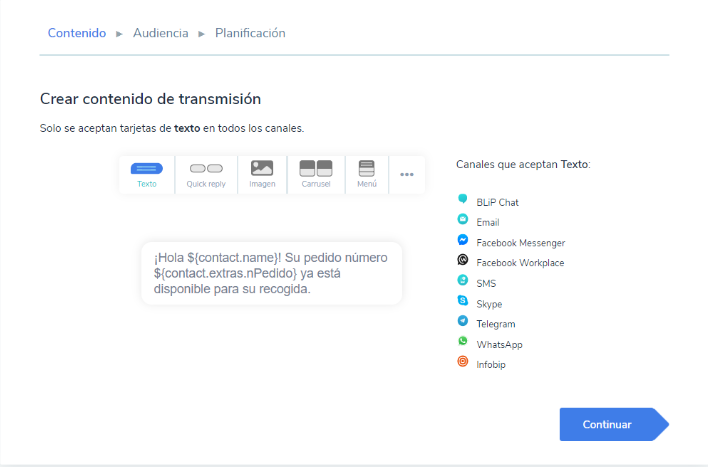Click the 'Email' label
This screenshot has height=467, width=708.
(x=488, y=223)
